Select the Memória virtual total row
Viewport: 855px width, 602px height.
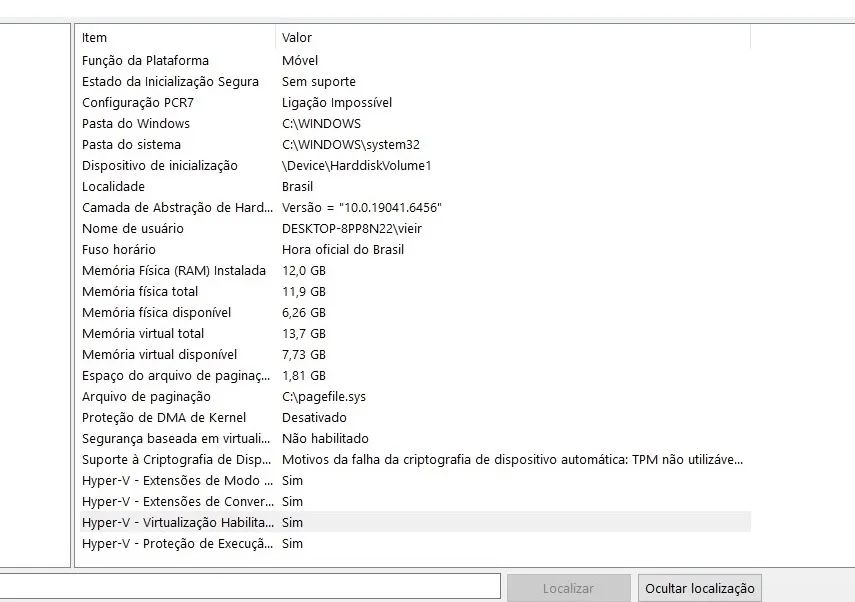click(x=415, y=334)
